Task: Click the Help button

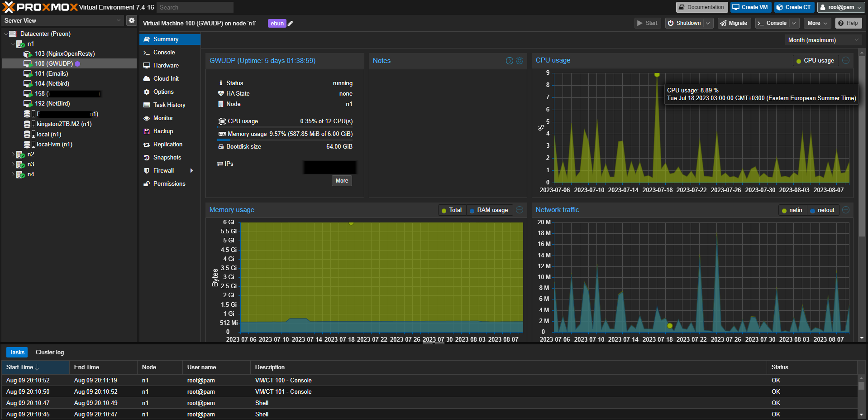Action: pos(849,23)
